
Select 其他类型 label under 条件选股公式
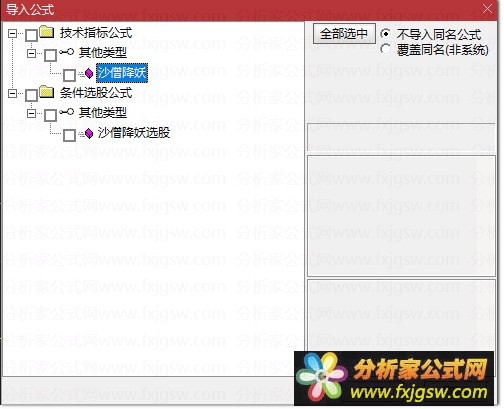tap(103, 113)
